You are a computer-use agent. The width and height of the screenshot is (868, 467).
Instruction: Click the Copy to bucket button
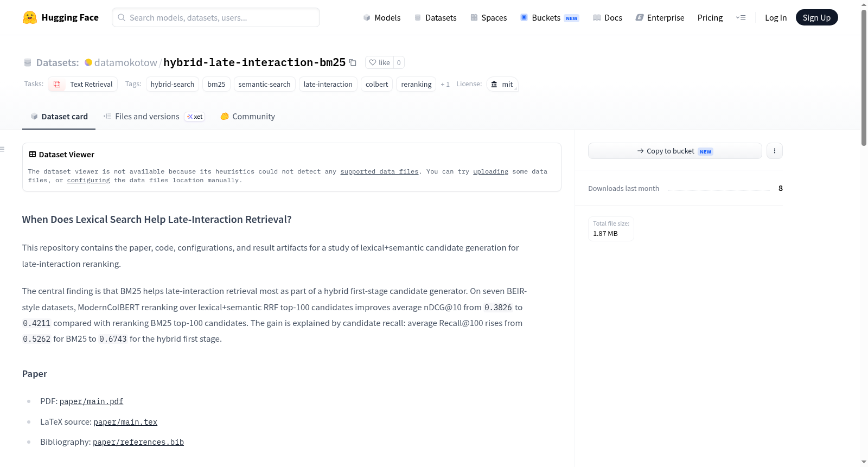pos(675,151)
